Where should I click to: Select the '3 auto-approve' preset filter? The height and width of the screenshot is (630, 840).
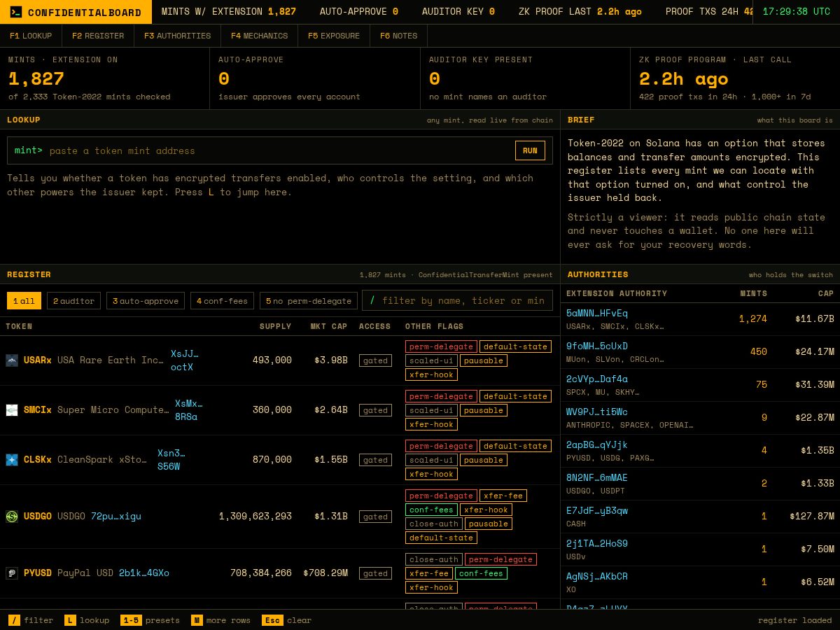point(146,301)
